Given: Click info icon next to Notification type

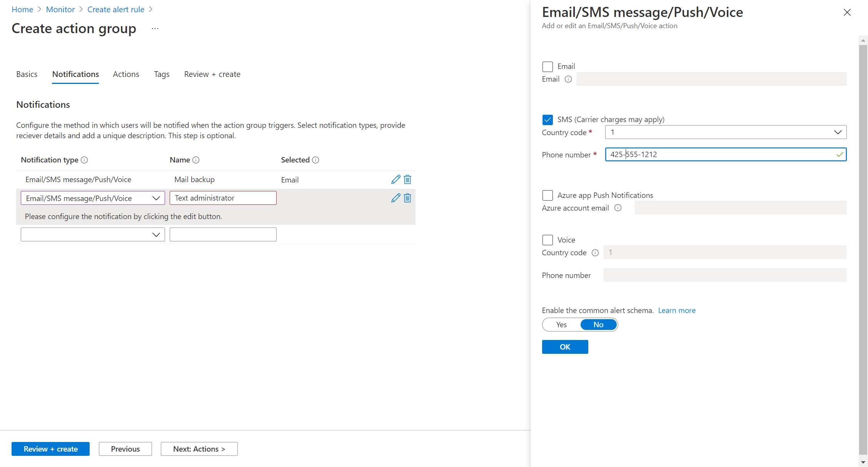Looking at the screenshot, I should tap(85, 160).
